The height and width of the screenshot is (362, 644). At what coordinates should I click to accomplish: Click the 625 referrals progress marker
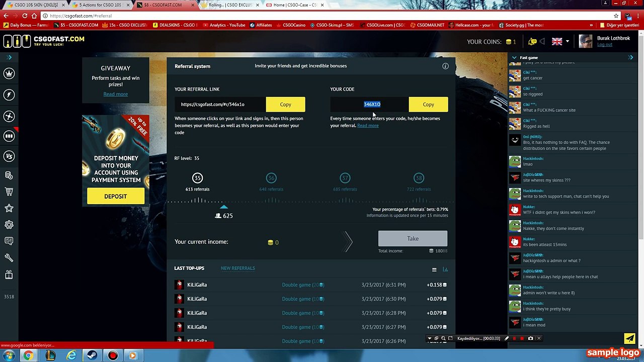[x=224, y=212]
